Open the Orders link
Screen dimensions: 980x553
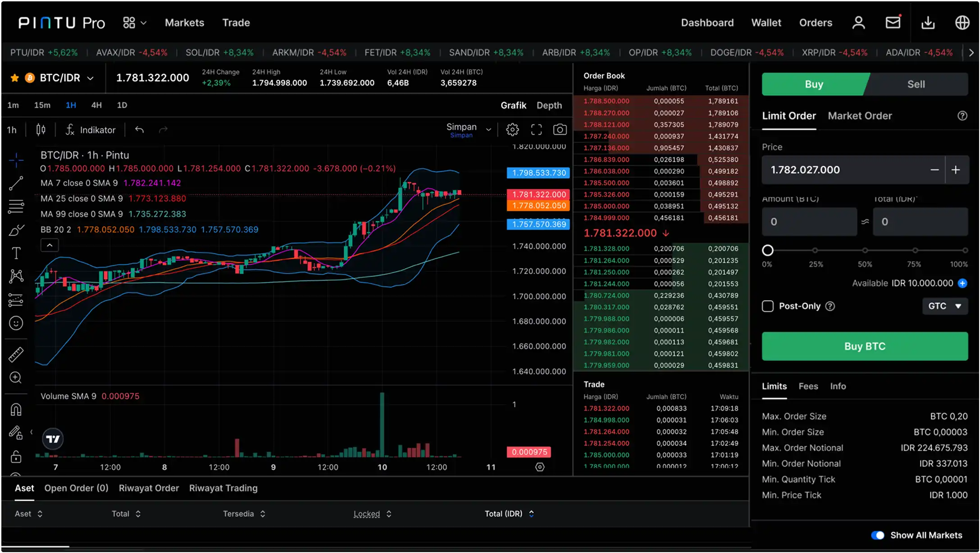click(816, 23)
